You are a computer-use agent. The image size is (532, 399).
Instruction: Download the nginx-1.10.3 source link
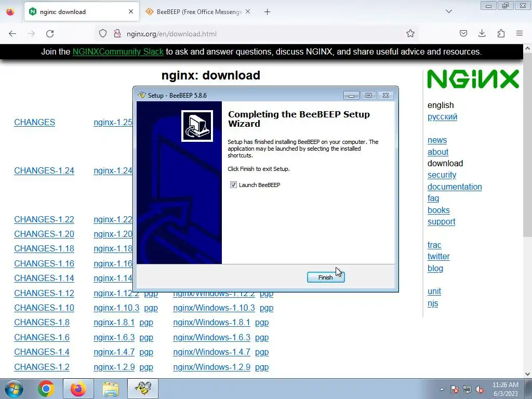pyautogui.click(x=116, y=308)
